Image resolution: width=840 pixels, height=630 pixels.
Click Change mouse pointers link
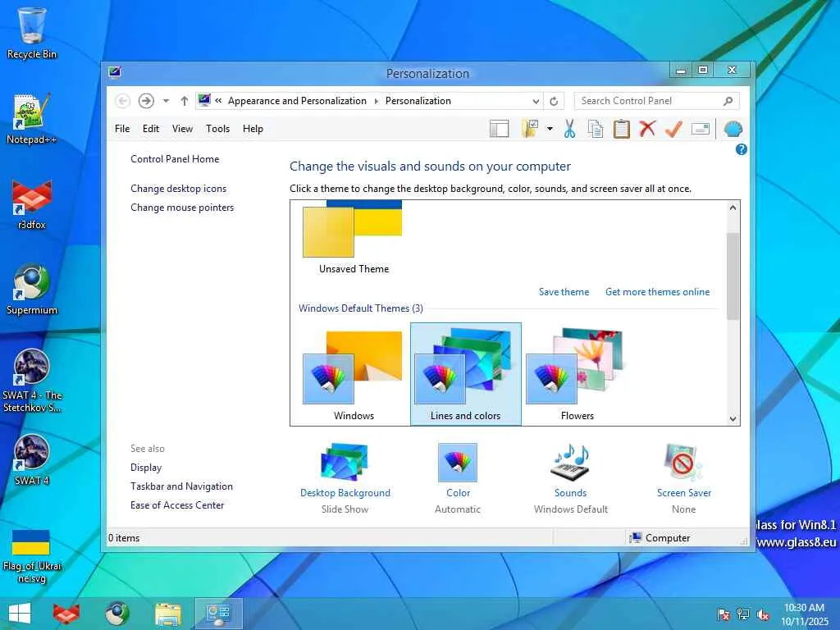point(182,208)
